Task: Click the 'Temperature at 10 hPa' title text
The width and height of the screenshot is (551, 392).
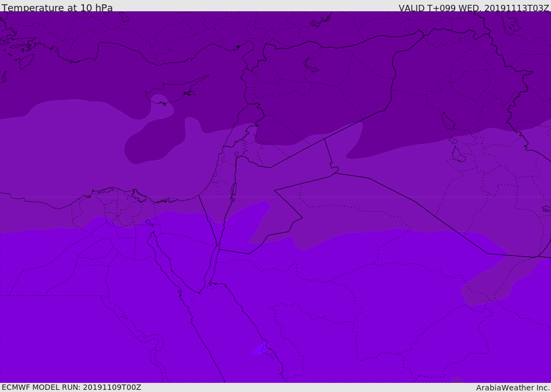Action: pos(57,8)
